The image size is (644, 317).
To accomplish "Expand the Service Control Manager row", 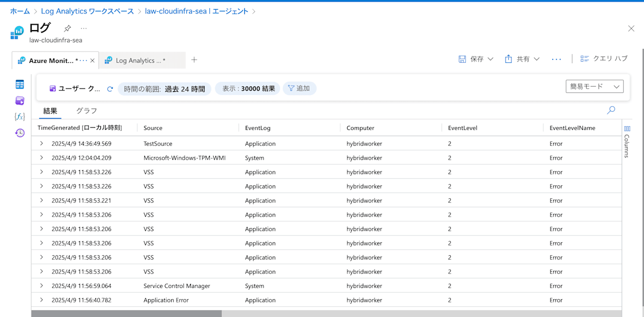I will (41, 286).
